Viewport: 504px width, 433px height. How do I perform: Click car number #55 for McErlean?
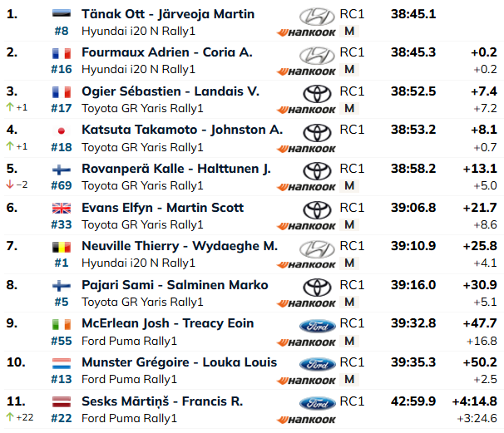[x=62, y=341]
